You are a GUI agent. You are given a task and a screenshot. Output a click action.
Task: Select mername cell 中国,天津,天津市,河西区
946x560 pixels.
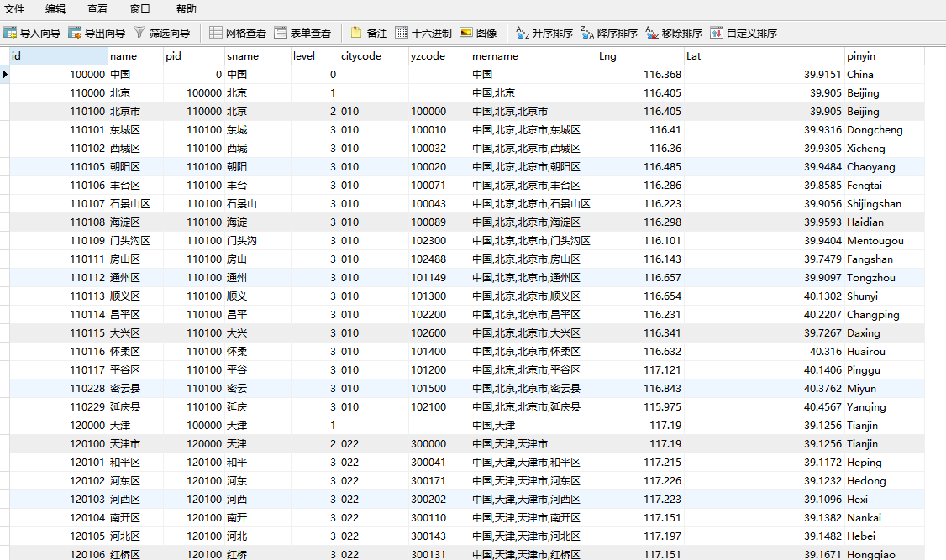pos(533,500)
